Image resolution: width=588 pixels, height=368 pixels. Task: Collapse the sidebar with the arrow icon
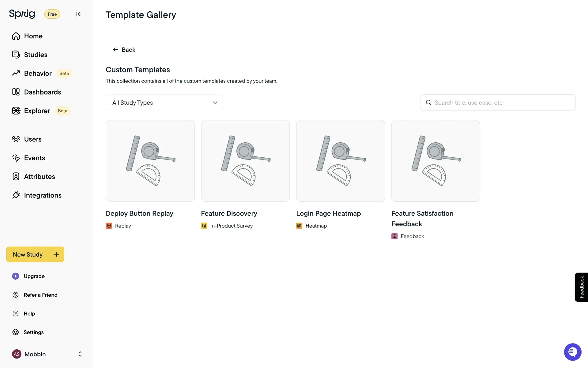tap(79, 14)
